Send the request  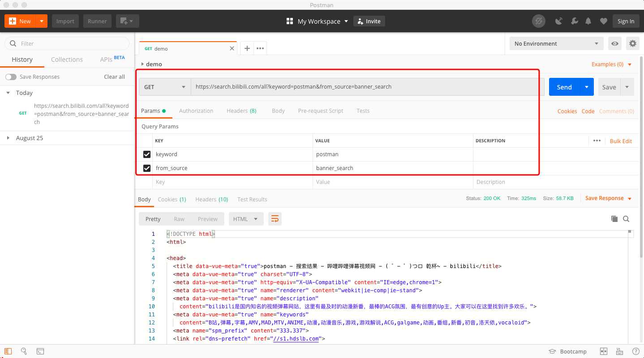click(564, 87)
